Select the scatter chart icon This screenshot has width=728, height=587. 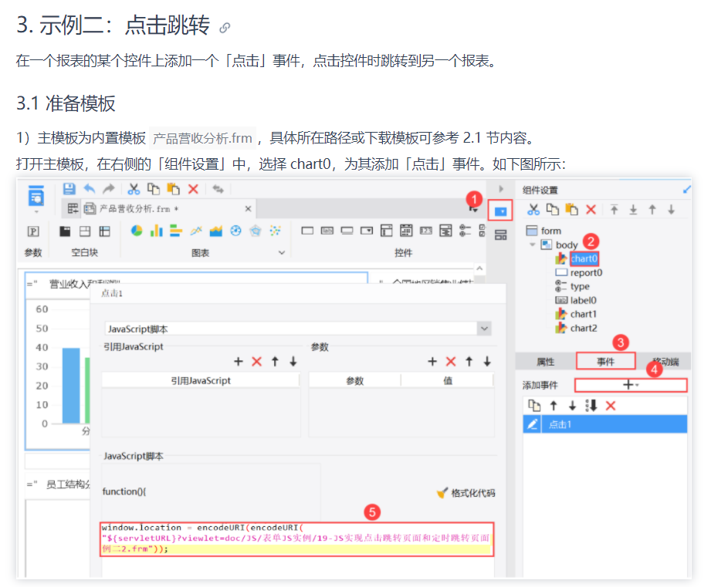pos(276,231)
